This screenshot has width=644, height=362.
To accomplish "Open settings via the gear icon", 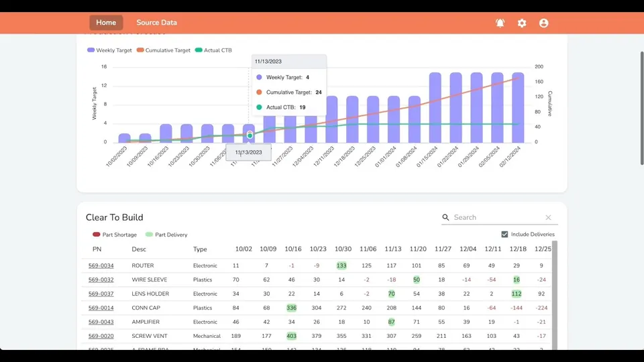I will (522, 23).
